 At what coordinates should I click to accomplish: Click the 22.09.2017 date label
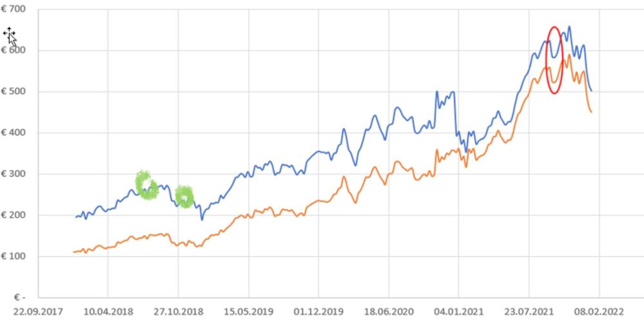(37, 309)
